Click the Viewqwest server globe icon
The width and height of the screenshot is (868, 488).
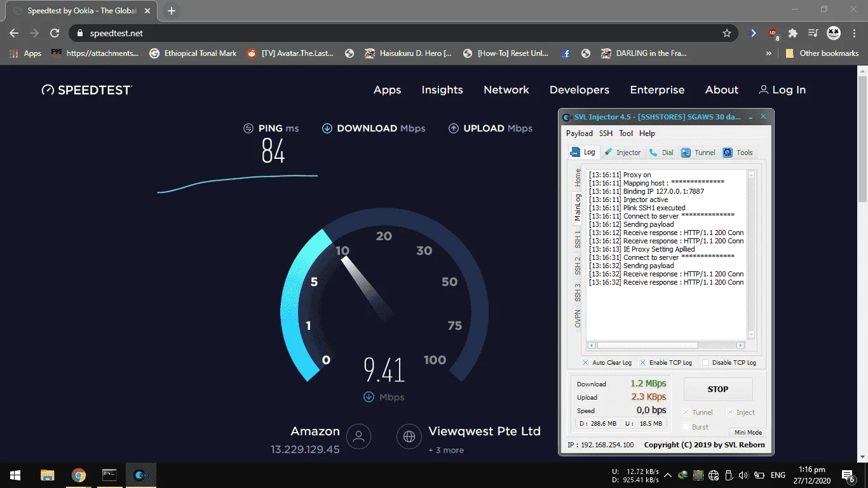[x=409, y=437]
